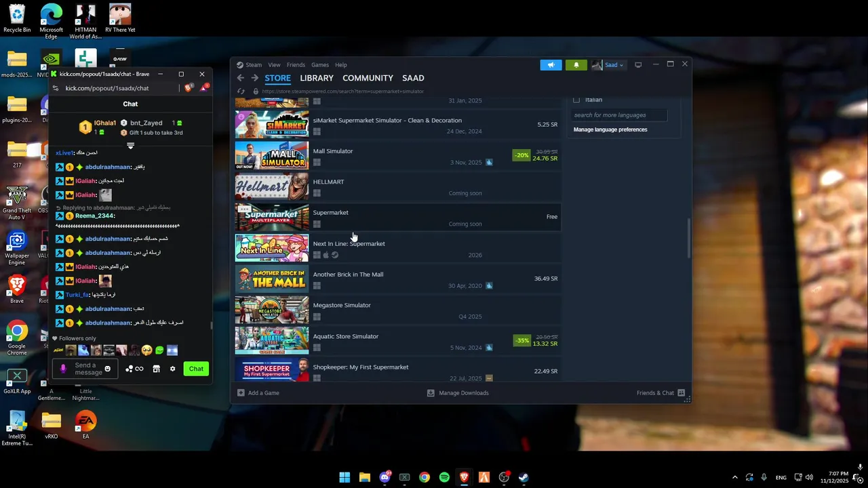Open the Friends & Chat icon
Viewport: 868px width, 488px height.
[x=682, y=393]
